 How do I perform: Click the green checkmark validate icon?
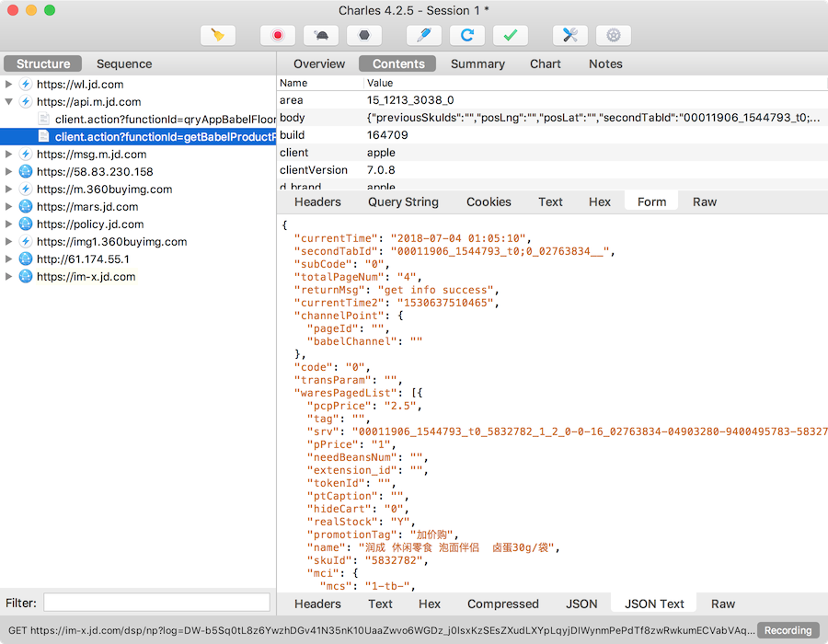point(510,35)
